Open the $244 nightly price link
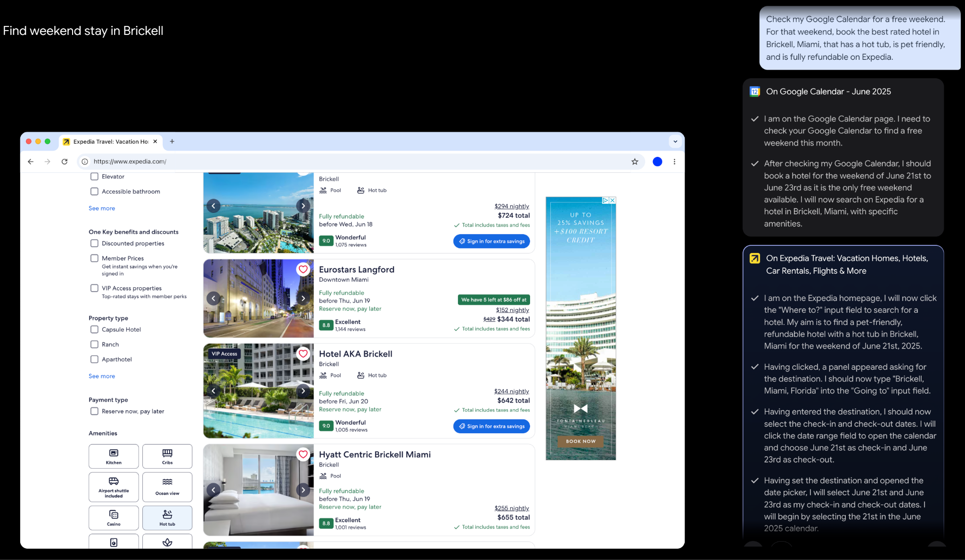 tap(511, 391)
